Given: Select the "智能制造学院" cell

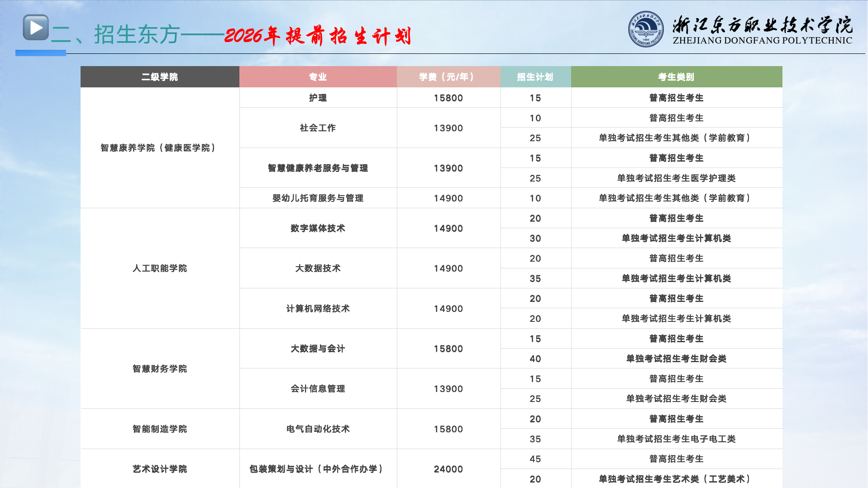Looking at the screenshot, I should coord(160,429).
